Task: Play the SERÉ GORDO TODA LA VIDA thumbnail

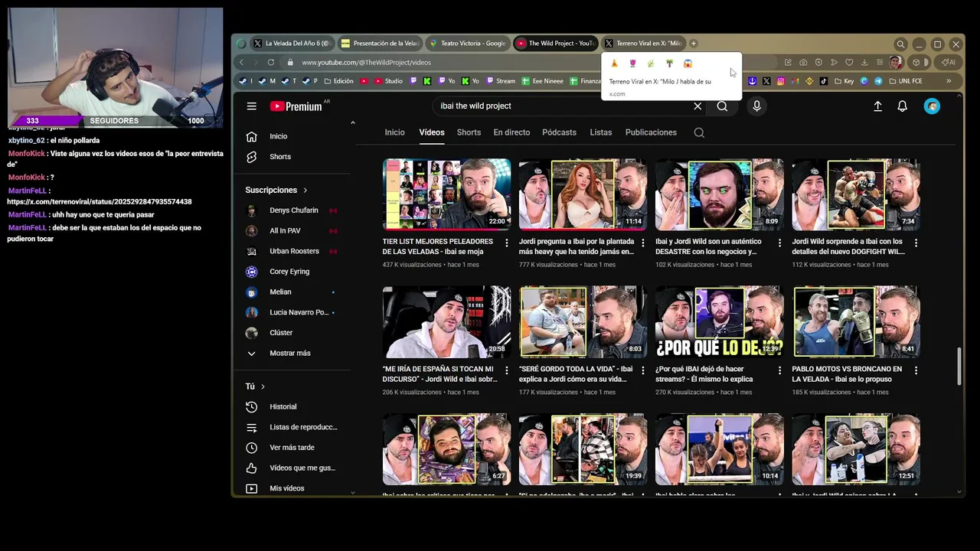Action: tap(583, 322)
